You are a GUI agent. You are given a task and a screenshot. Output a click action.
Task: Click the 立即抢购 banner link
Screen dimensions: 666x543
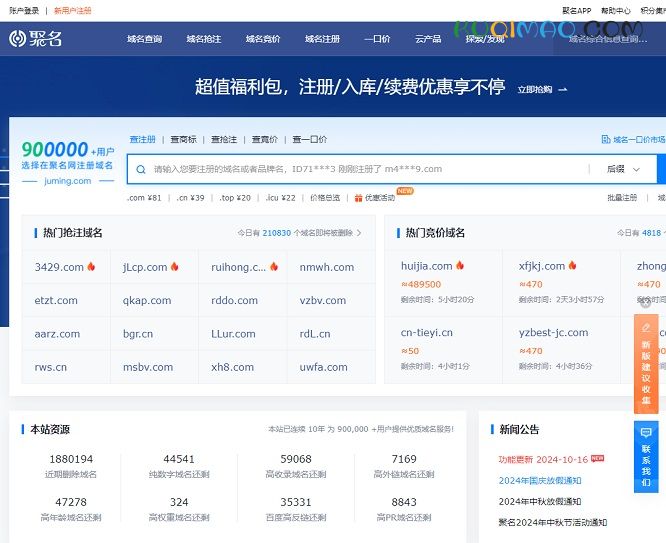[x=535, y=90]
